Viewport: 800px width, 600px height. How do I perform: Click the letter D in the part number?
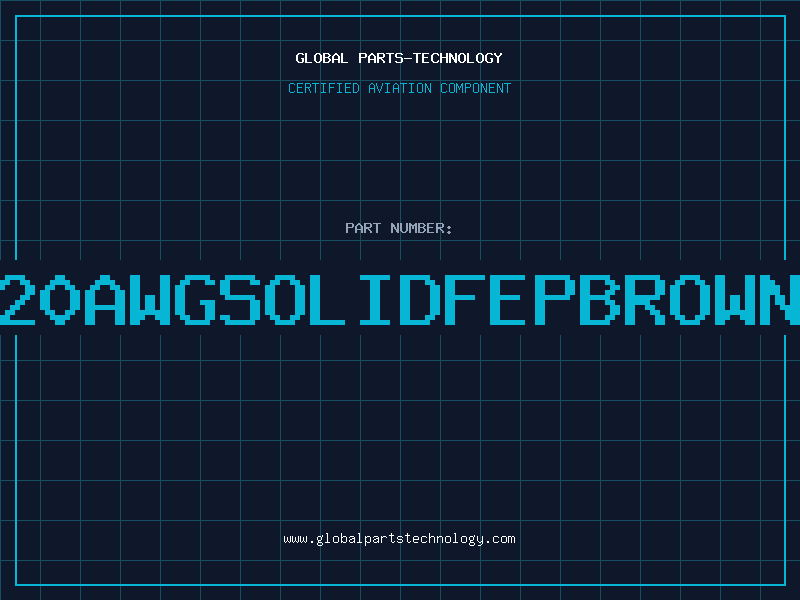tap(417, 300)
